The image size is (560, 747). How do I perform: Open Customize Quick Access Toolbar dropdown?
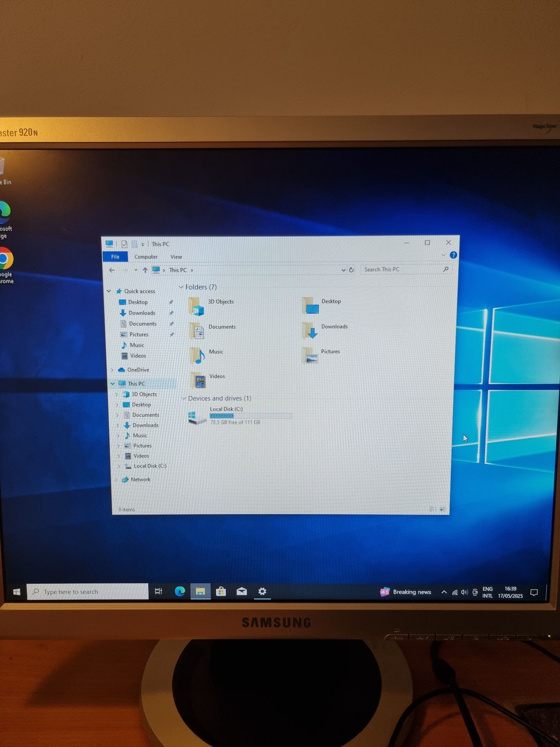click(x=143, y=245)
